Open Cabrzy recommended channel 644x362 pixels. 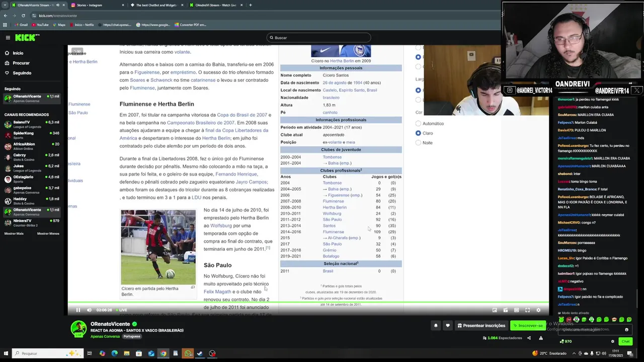click(32, 157)
